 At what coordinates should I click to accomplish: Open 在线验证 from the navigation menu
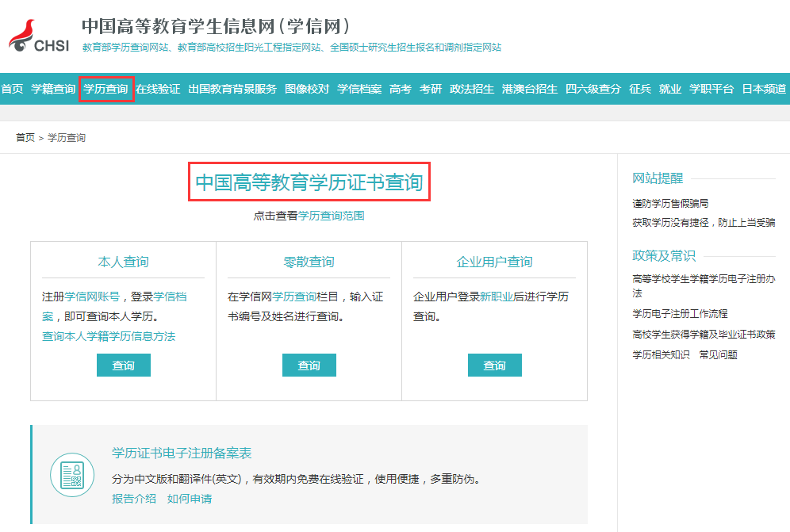[x=159, y=89]
